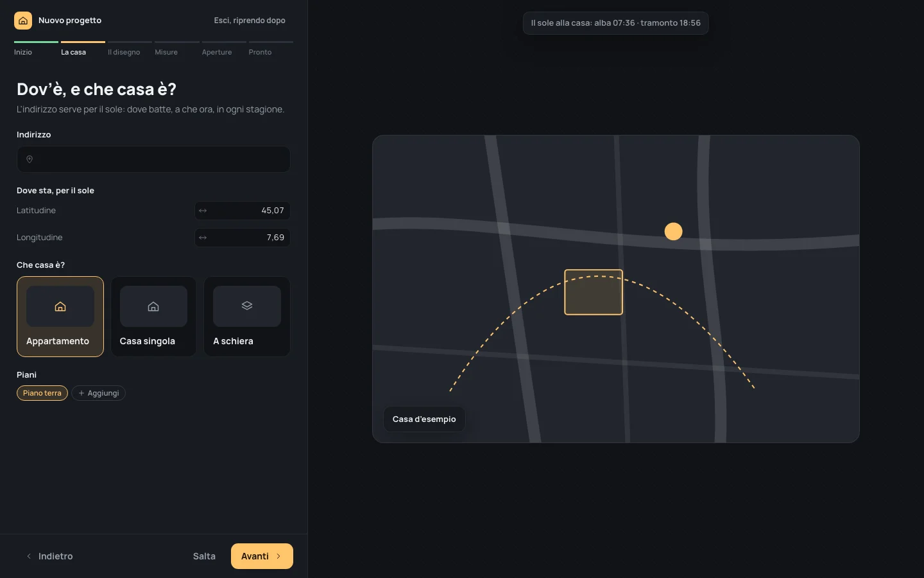This screenshot has height=578, width=924.
Task: Toggle the Piano terra floor chip
Action: point(42,393)
